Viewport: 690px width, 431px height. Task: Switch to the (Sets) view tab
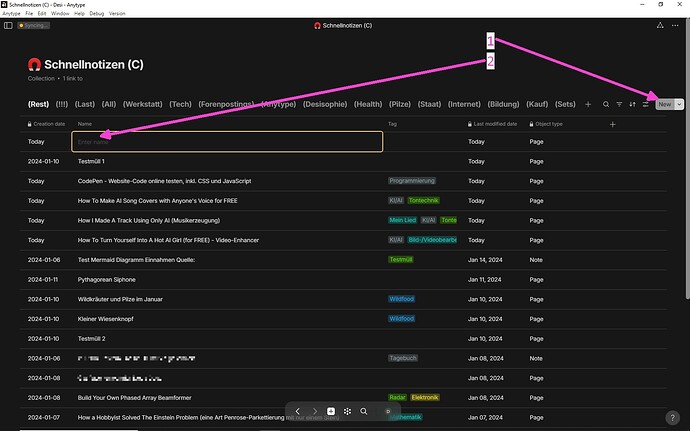coord(565,104)
